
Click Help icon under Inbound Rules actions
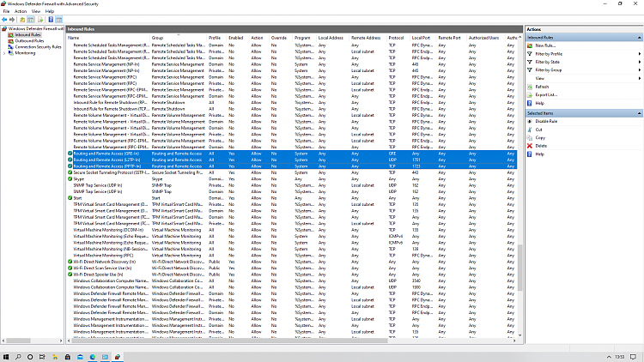[530, 103]
